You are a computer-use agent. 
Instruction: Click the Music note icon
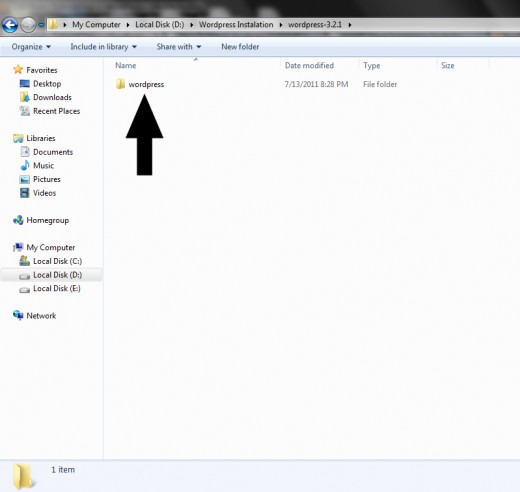(25, 165)
